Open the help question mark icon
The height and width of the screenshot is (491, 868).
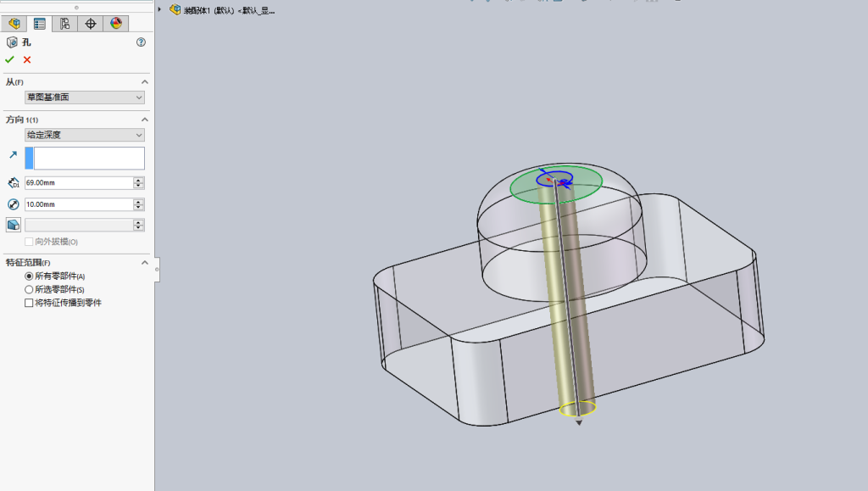pos(142,42)
